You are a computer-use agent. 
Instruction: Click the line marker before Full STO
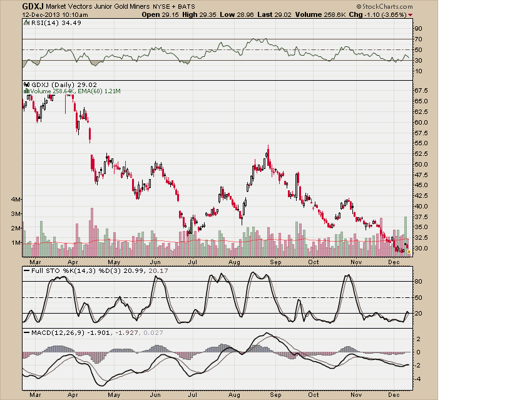27,271
